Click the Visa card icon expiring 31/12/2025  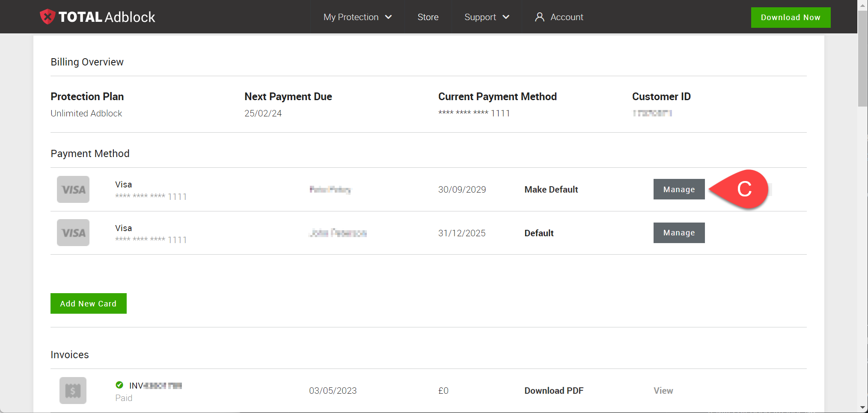73,232
